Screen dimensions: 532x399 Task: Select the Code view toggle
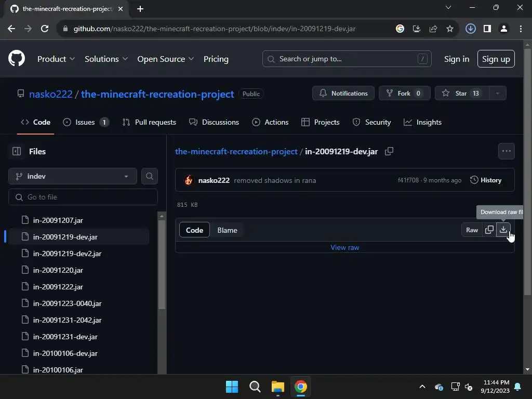pos(194,230)
